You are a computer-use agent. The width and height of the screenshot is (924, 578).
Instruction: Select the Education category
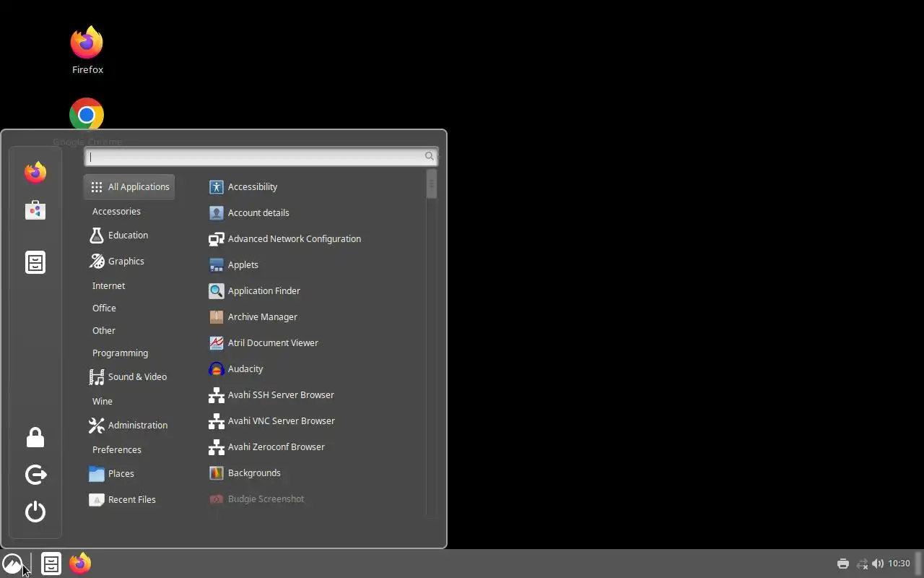129,235
